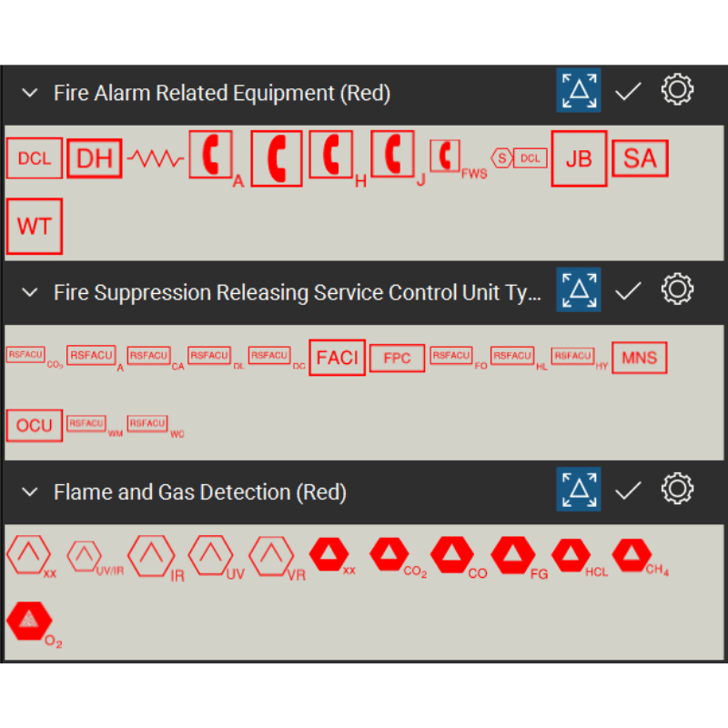
Task: Choose the O2 gas detector symbol
Action: click(30, 621)
